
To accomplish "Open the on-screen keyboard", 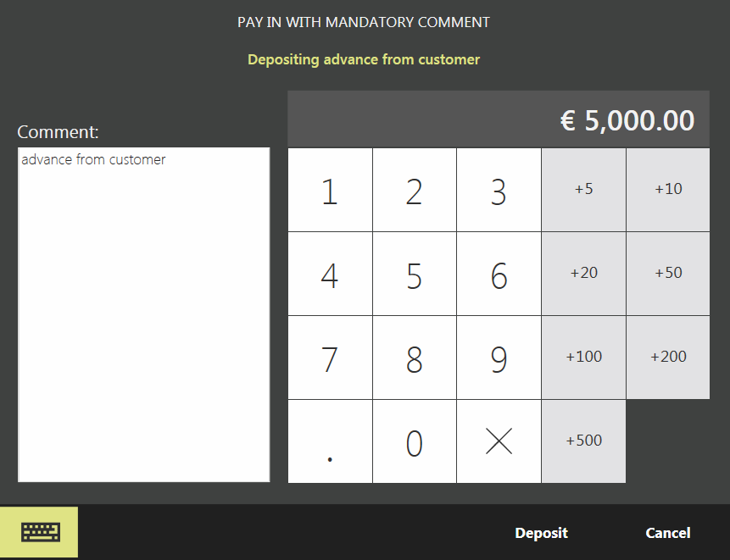I will click(x=39, y=532).
